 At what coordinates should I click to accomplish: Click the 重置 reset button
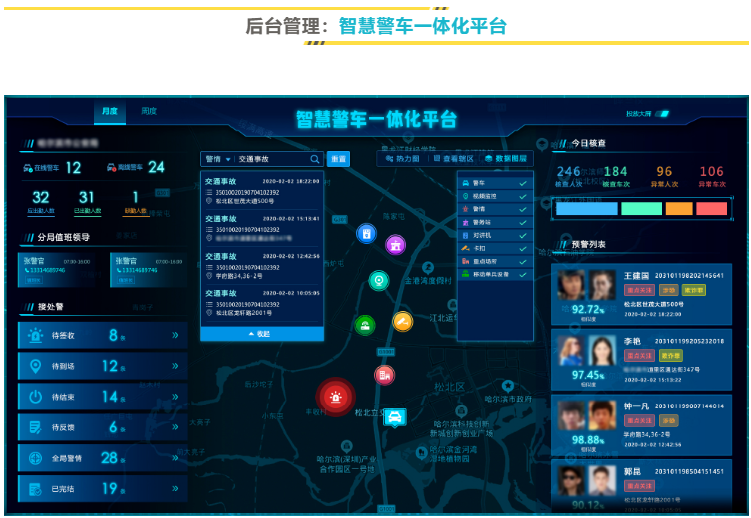point(338,159)
